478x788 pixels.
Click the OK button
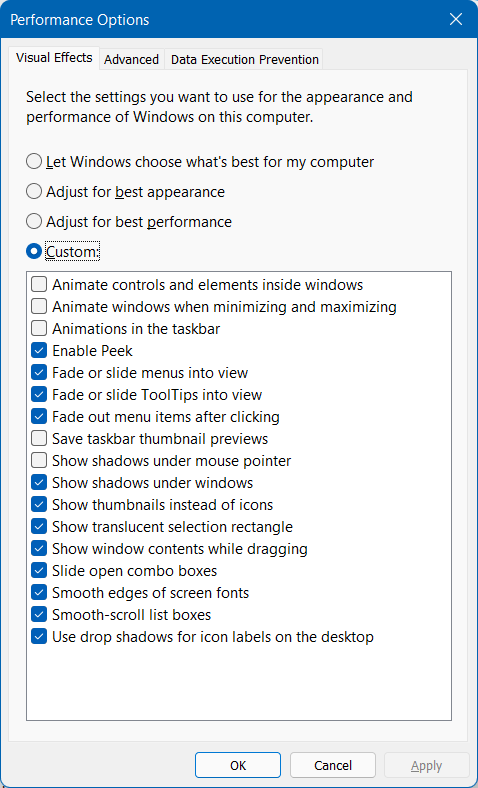238,765
